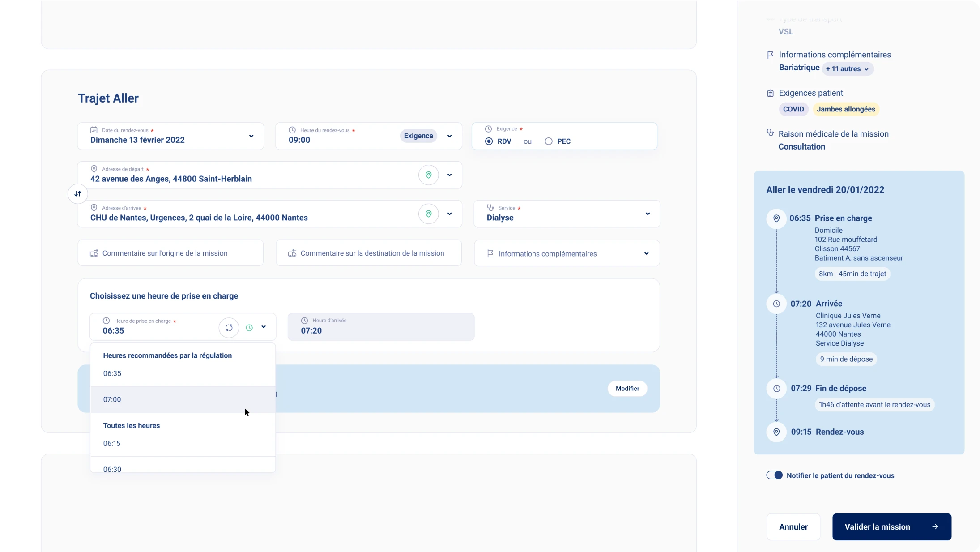Pick 06:15 under Toutes les heures
Screen dimensions: 980x552
(112, 444)
